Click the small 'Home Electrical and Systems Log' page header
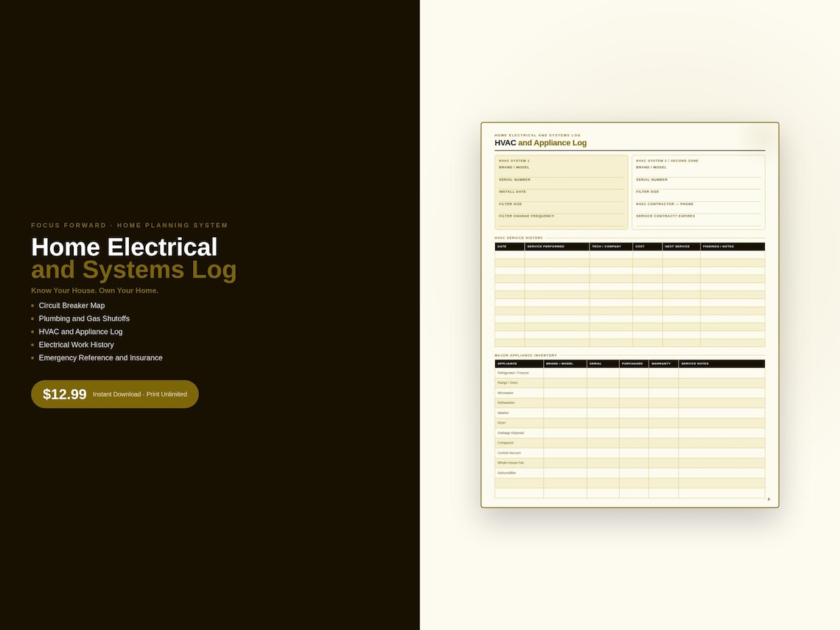This screenshot has height=630, width=840. click(537, 135)
